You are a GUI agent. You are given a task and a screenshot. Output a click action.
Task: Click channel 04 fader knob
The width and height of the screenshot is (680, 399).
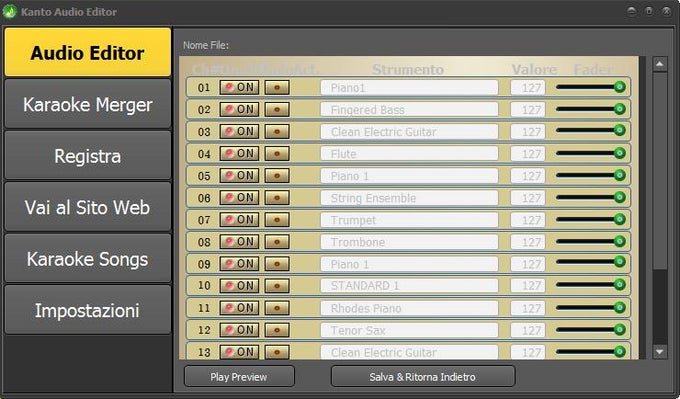pos(620,153)
